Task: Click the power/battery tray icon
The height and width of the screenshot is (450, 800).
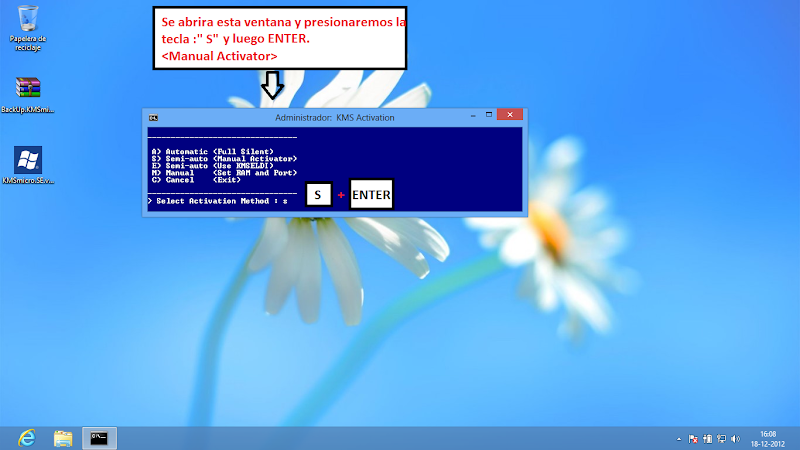Action: tap(707, 439)
